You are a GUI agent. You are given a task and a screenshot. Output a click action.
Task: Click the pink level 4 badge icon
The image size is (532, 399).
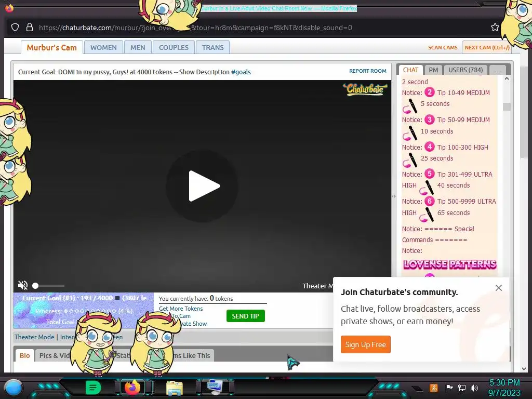430,147
